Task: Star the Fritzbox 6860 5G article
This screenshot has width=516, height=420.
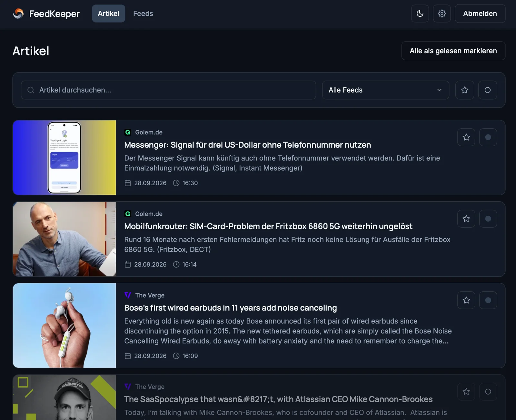Action: [466, 219]
